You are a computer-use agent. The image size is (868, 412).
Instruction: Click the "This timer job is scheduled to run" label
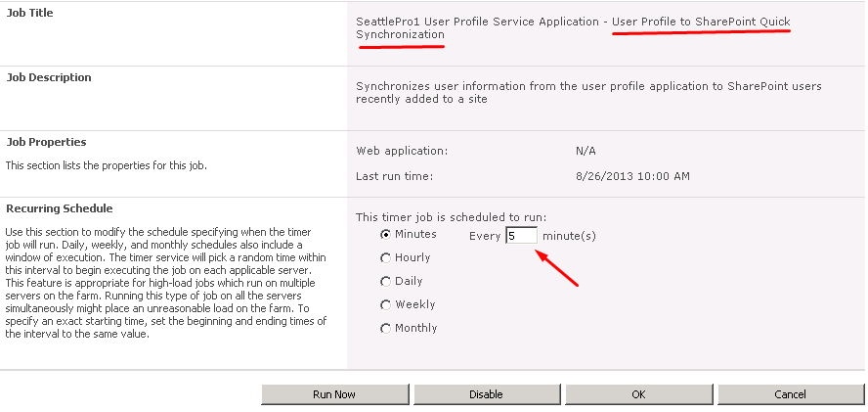452,217
